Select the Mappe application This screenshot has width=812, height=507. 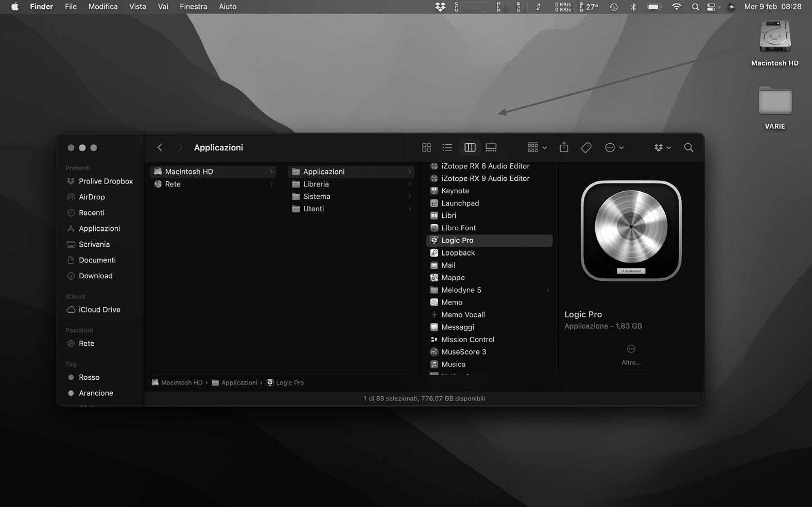point(489,277)
